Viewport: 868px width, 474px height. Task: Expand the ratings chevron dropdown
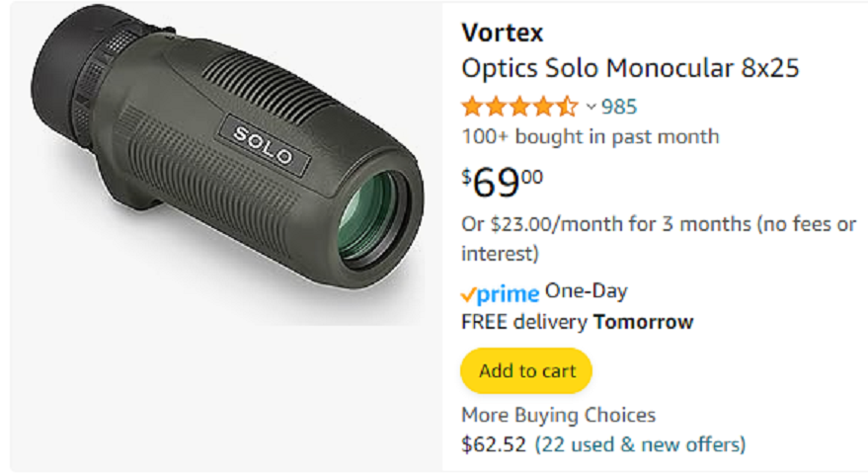point(591,107)
